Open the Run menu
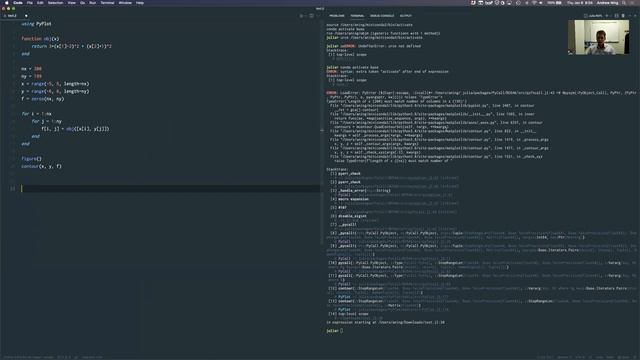The height and width of the screenshot is (360, 640). click(x=93, y=2)
